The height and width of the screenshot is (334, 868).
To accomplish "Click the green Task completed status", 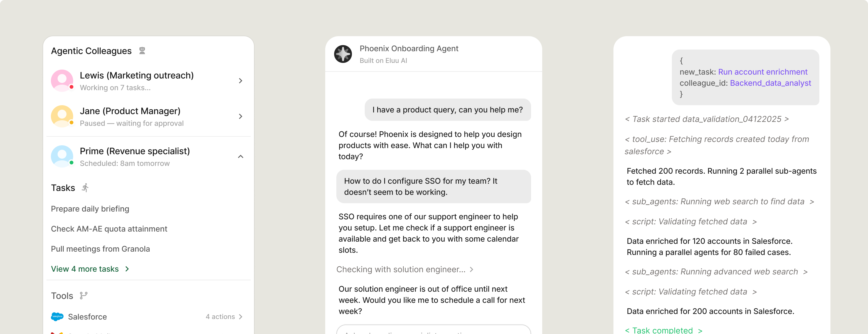I will tap(663, 330).
